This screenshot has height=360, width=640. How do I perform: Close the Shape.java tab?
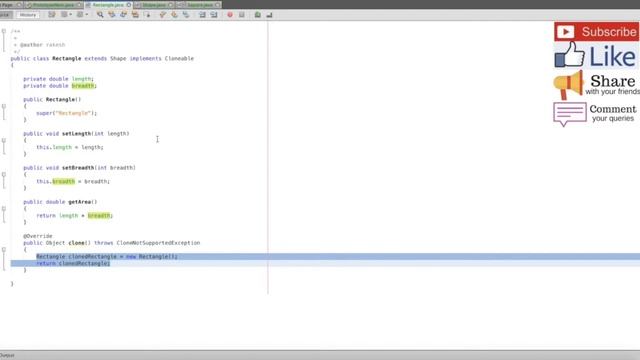click(x=171, y=5)
